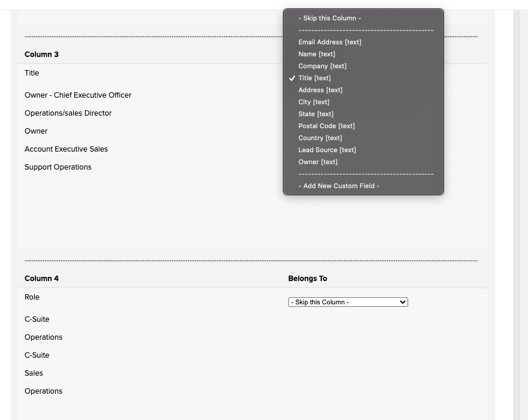Click 'Owner - Chief Executive Officer' row
The width and height of the screenshot is (528, 420).
tap(78, 95)
